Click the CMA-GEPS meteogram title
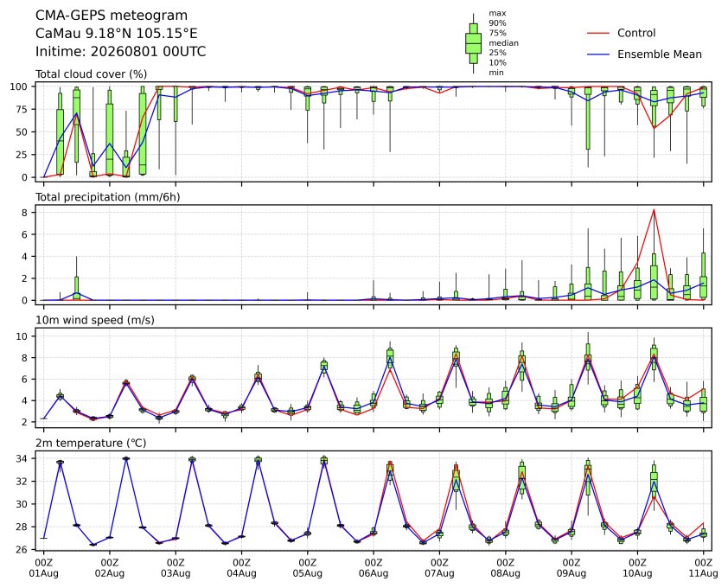The height and width of the screenshot is (588, 728). point(112,16)
